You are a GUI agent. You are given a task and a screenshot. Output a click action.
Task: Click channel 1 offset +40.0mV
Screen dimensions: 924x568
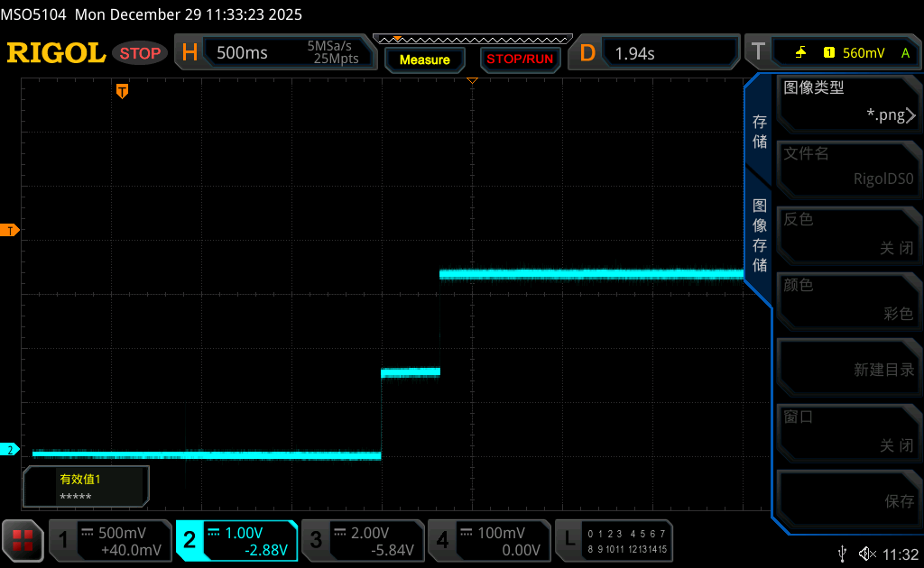[131, 550]
